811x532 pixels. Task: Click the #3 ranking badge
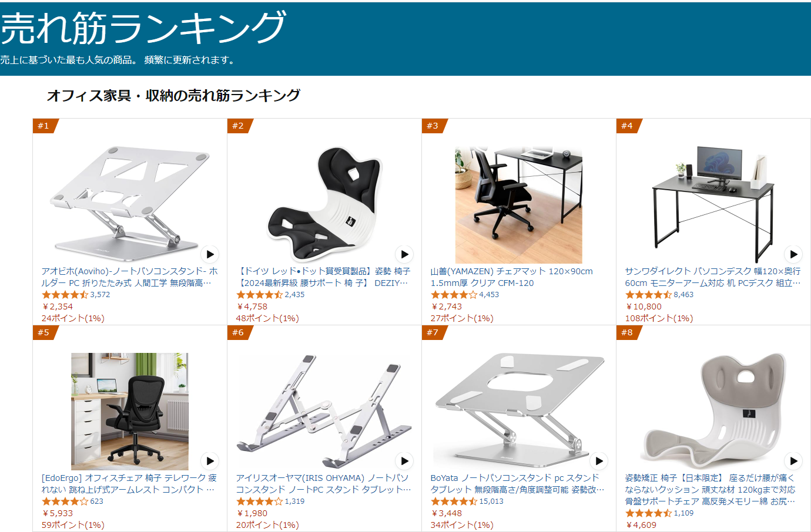pos(434,126)
